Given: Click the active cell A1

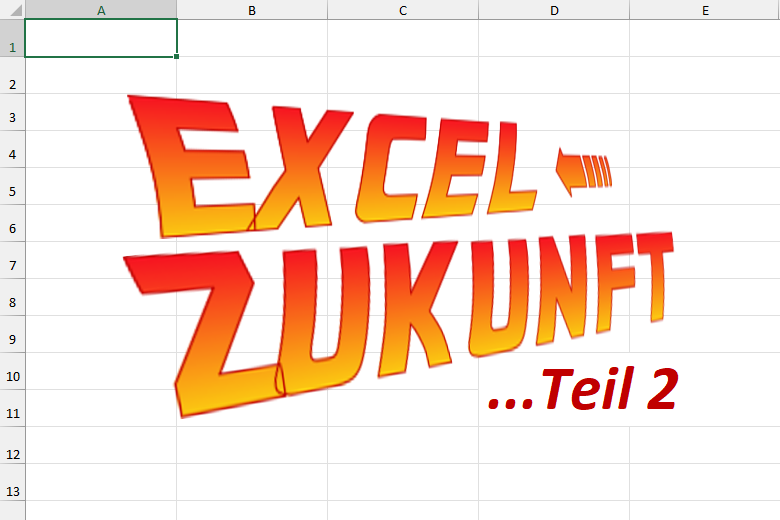Looking at the screenshot, I should tap(101, 38).
